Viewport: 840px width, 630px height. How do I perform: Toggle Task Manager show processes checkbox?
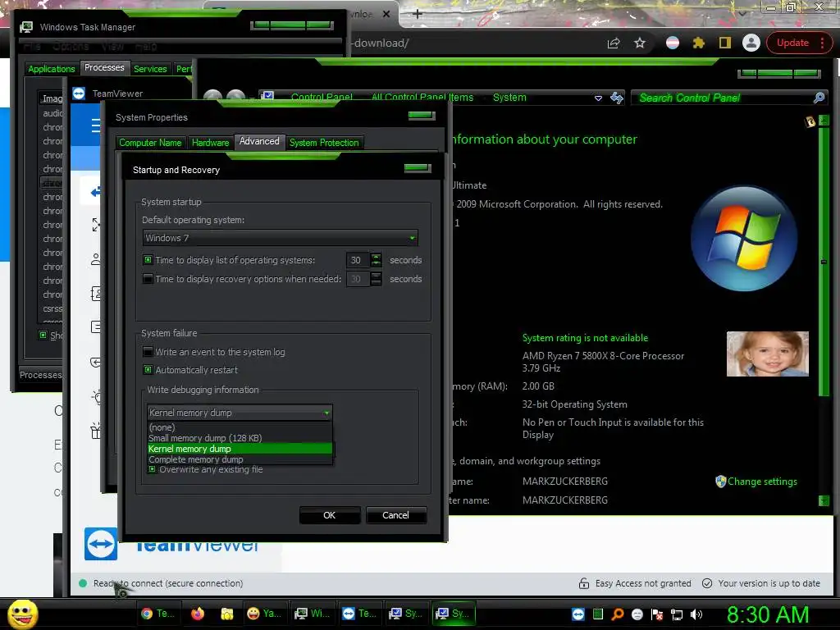coord(43,335)
